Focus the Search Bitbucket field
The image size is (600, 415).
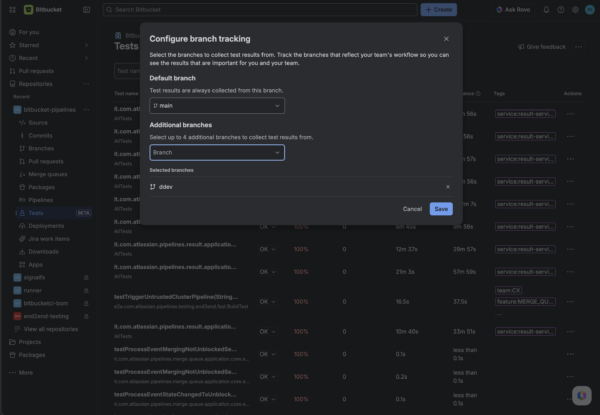pos(260,10)
